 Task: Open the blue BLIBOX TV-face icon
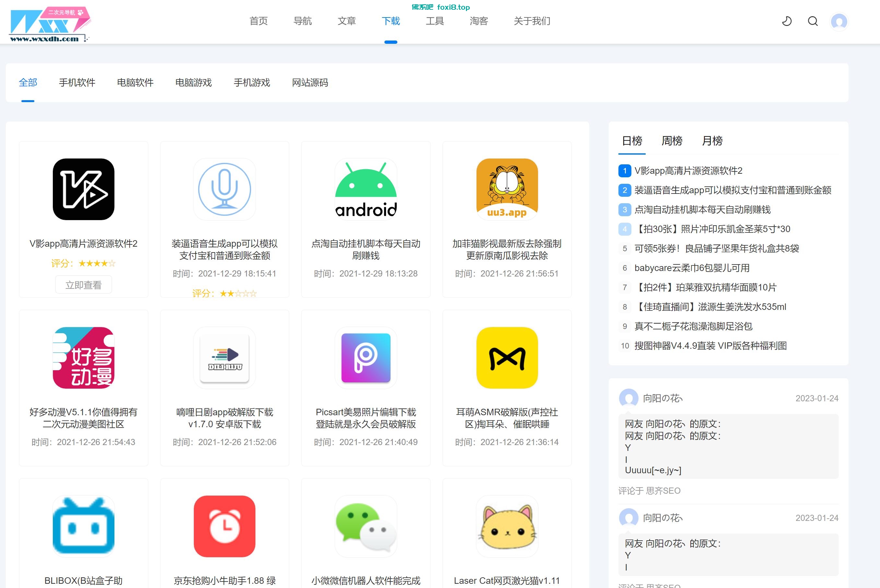(84, 526)
